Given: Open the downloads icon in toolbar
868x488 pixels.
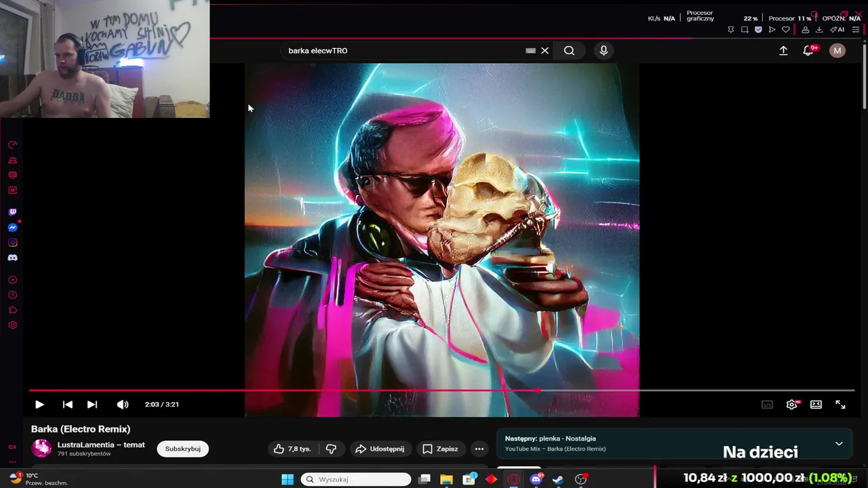Looking at the screenshot, I should pyautogui.click(x=819, y=30).
